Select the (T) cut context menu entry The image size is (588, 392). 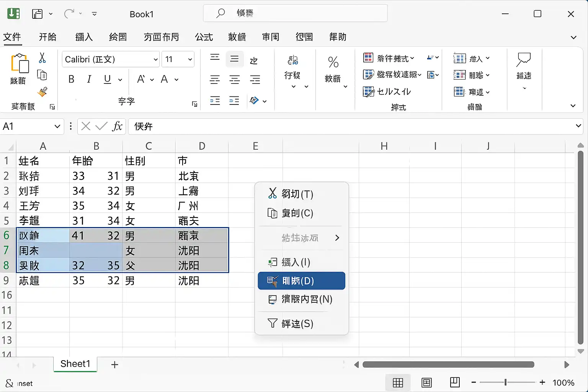(302, 194)
